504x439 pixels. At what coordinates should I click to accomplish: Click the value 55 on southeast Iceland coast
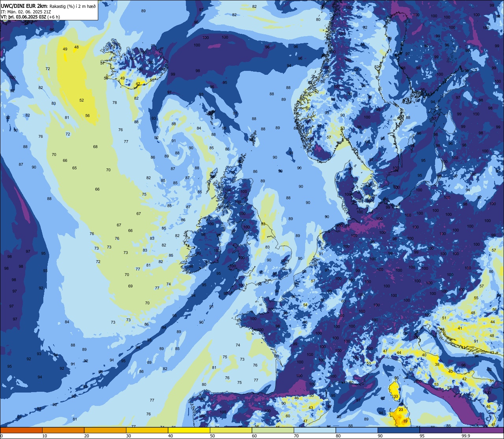pyautogui.click(x=152, y=80)
